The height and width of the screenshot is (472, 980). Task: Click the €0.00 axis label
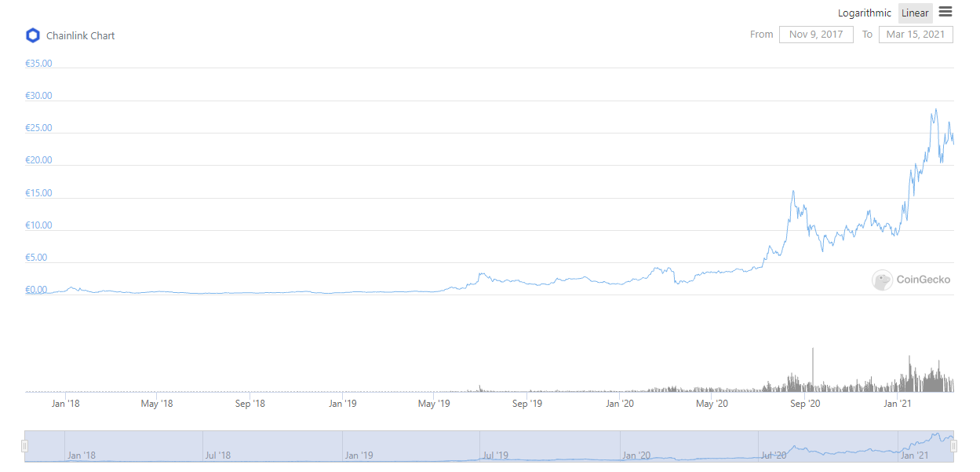tap(36, 290)
